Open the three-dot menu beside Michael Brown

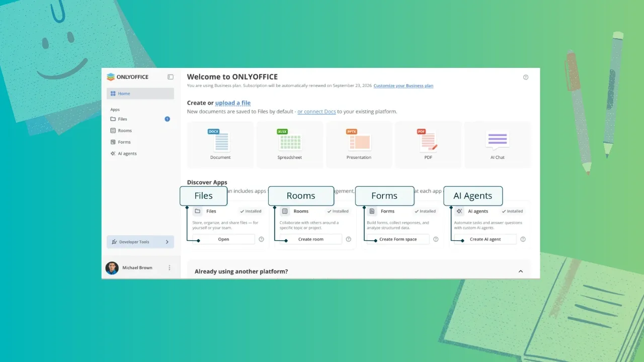click(170, 268)
